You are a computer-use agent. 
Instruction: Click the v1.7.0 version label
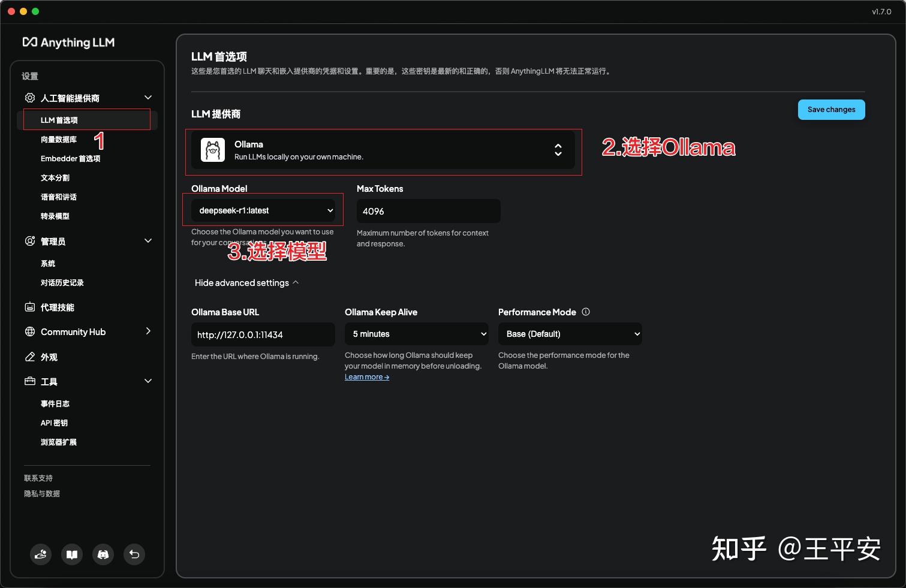point(881,11)
